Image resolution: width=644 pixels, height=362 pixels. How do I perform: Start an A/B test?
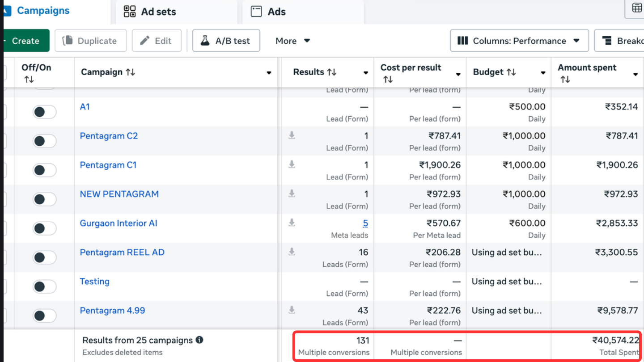[x=226, y=41]
